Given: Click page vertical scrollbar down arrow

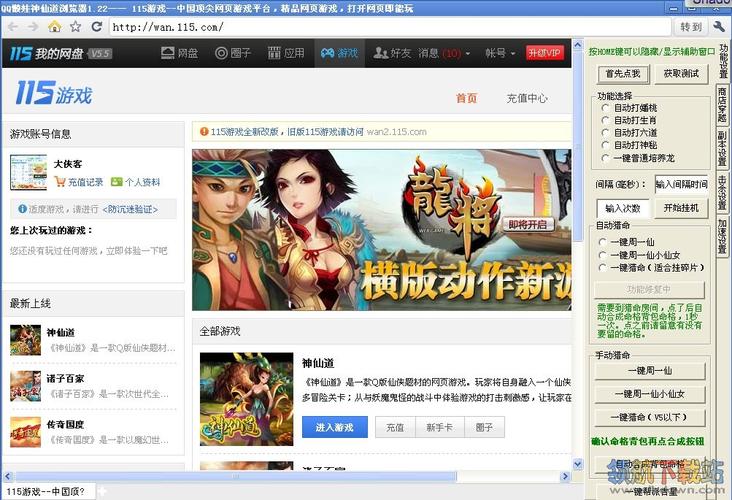Looking at the screenshot, I should (x=578, y=464).
